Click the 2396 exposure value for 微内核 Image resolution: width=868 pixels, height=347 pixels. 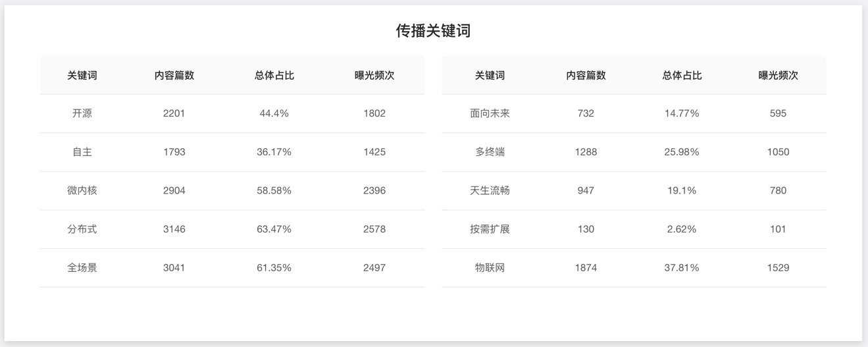[374, 190]
